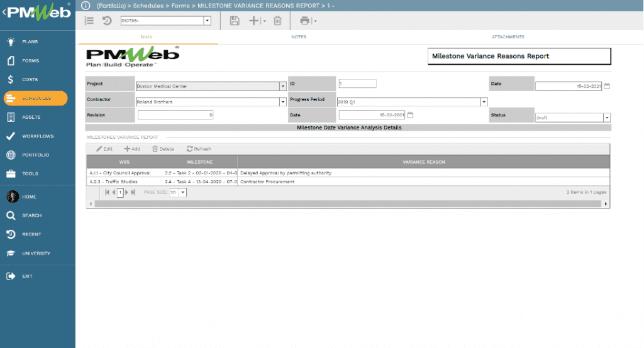Open the Assets building icon in sidebar
644x348 pixels.
[x=11, y=117]
